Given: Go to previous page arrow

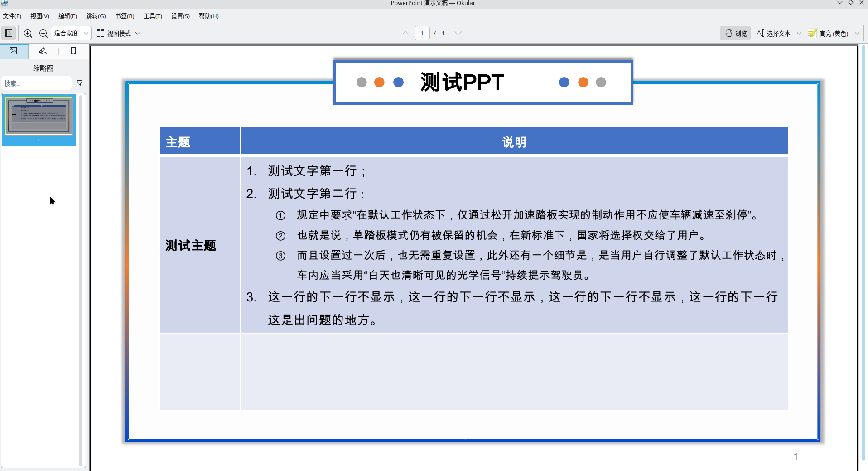Looking at the screenshot, I should [405, 33].
